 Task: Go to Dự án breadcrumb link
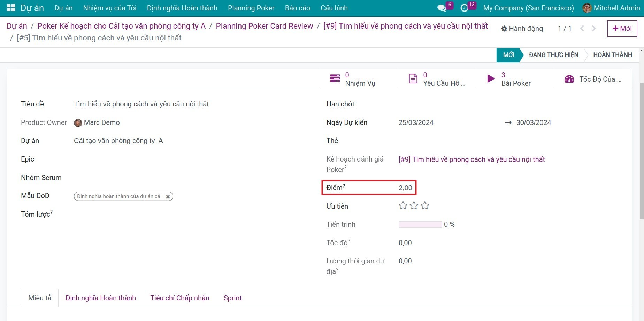coord(17,26)
